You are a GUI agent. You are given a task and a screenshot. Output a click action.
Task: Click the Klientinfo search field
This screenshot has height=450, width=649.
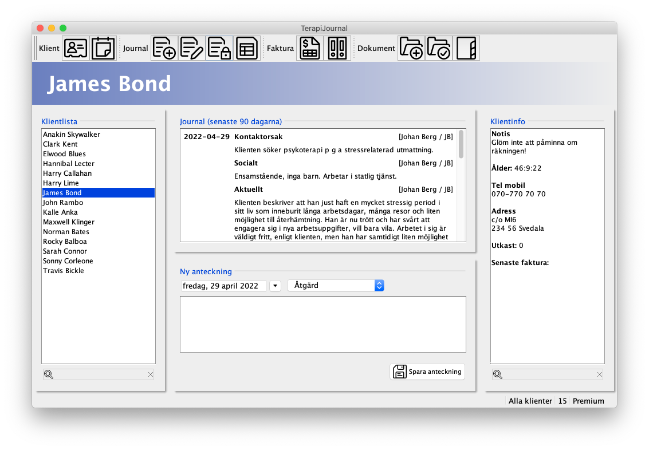[x=549, y=374]
